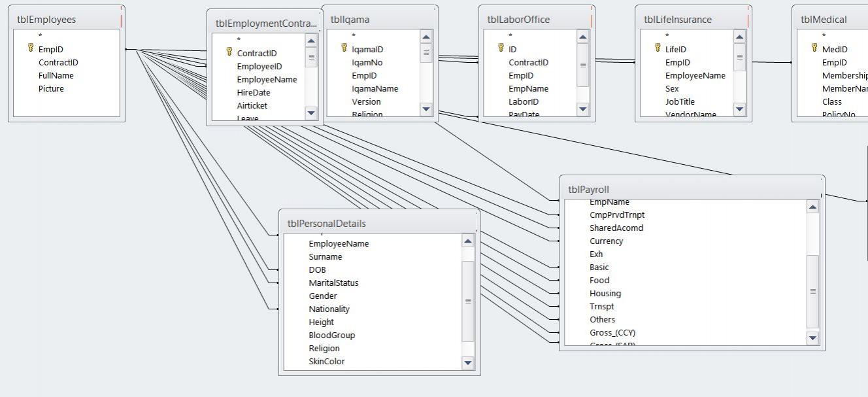
Task: Click the scroll-down arrow on tblPayroll field list
Action: (x=812, y=337)
